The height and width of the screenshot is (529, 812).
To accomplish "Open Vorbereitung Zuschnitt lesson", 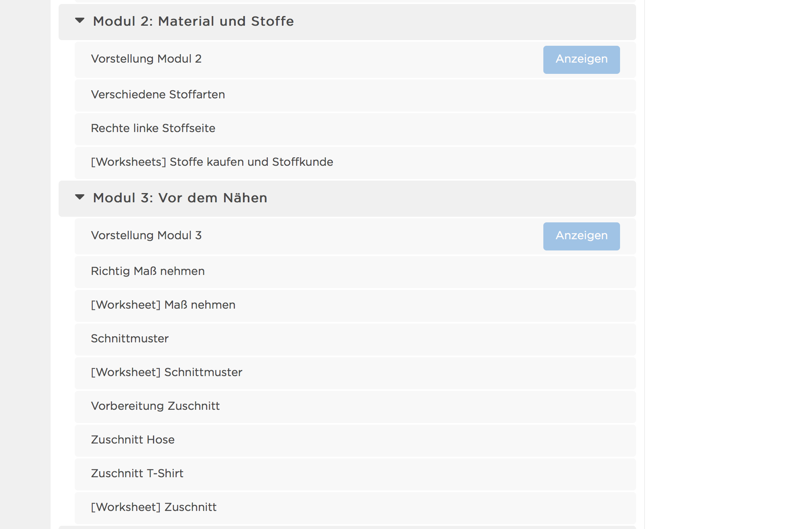I will pos(155,406).
